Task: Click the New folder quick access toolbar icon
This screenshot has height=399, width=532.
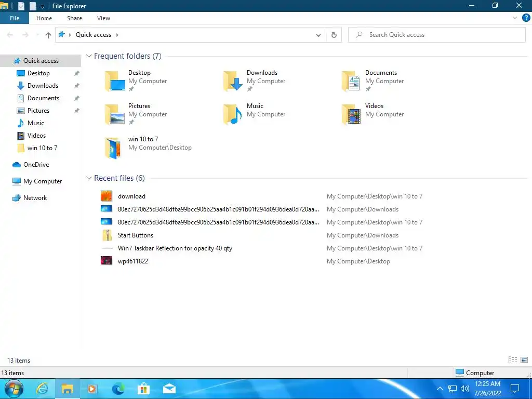Action: tap(33, 6)
